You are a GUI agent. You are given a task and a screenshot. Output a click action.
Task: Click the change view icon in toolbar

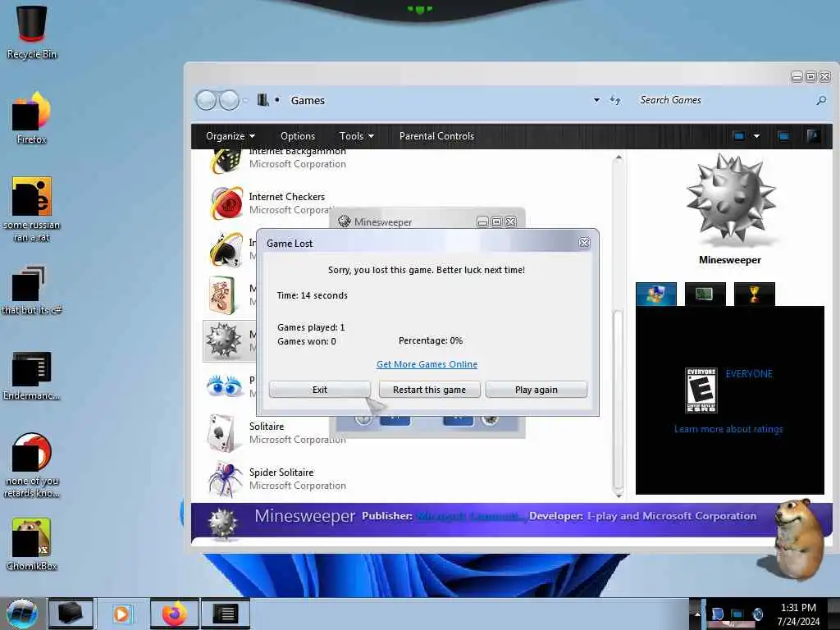coord(739,136)
